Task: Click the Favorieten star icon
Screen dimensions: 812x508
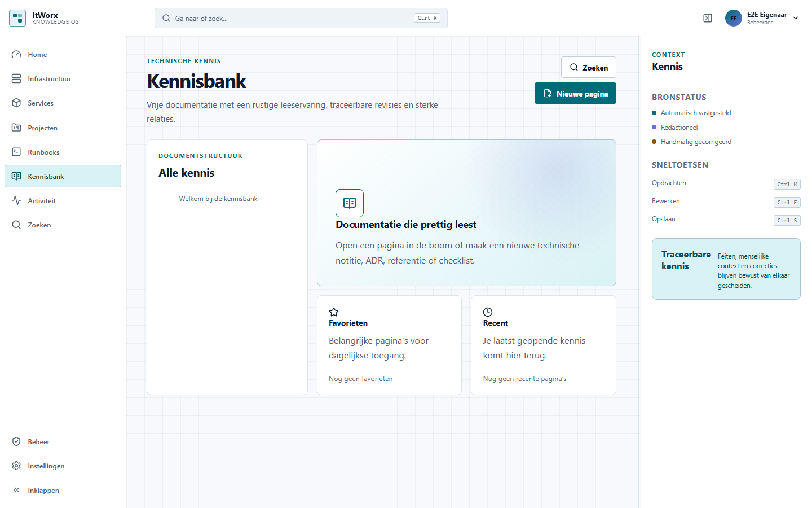Action: [334, 312]
